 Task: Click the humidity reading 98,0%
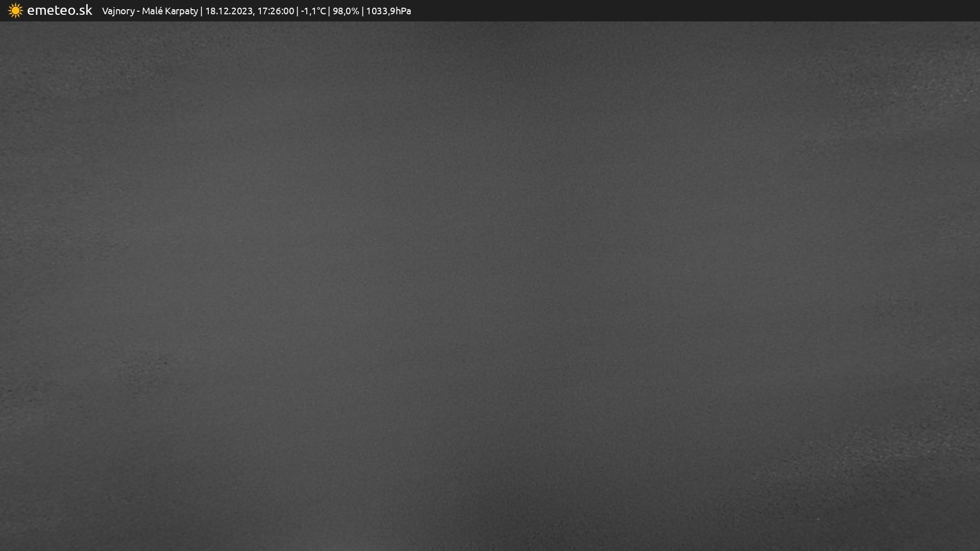pyautogui.click(x=346, y=11)
